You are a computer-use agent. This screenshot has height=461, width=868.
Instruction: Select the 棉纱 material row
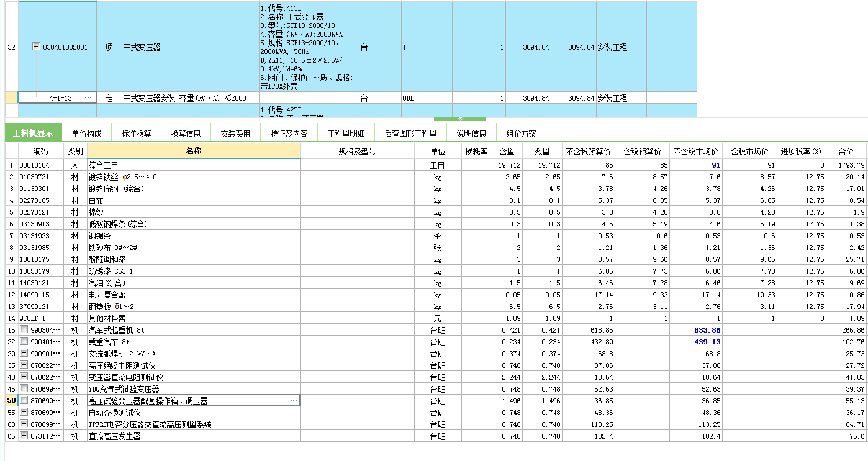[194, 212]
